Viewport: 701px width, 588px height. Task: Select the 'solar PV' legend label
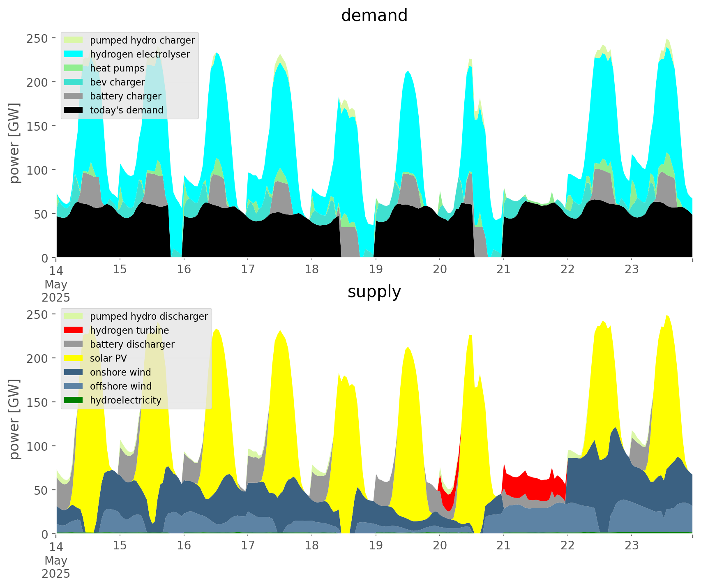(108, 358)
